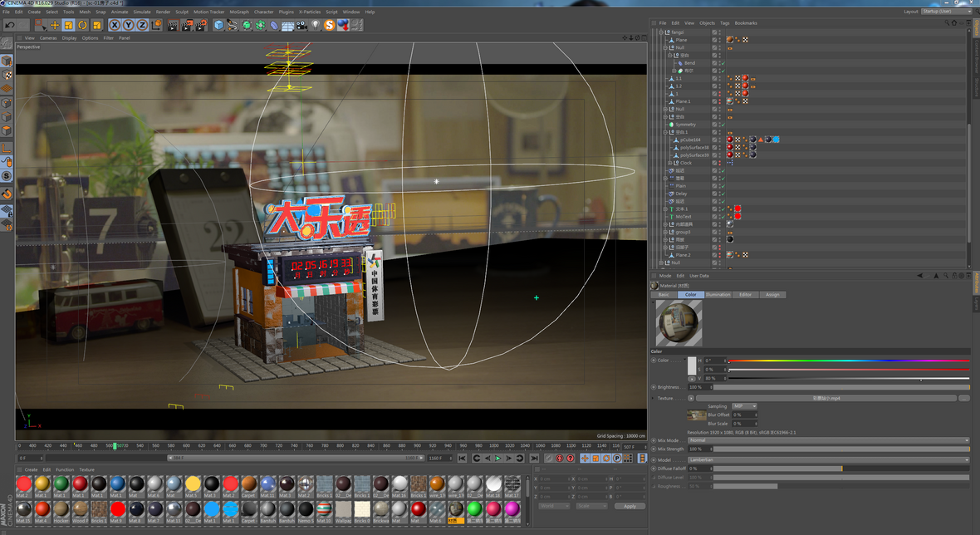Select the Rotate tool in toolbar

click(x=83, y=25)
